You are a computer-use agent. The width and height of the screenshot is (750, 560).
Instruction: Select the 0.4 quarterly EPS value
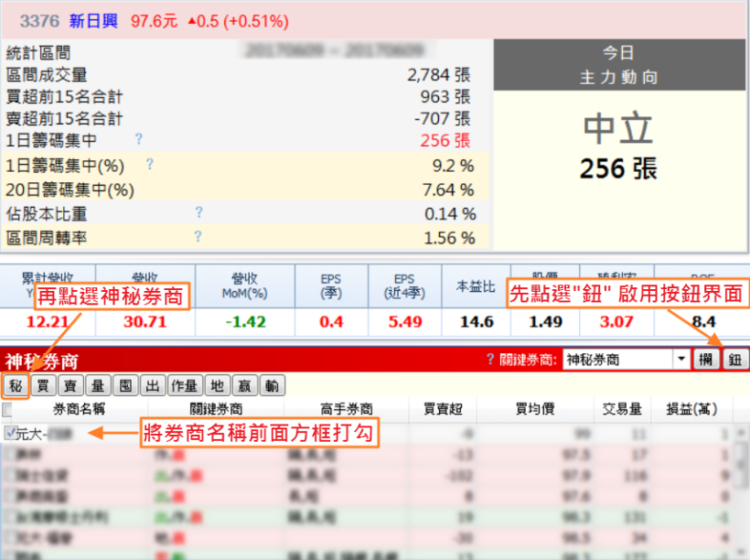[331, 322]
